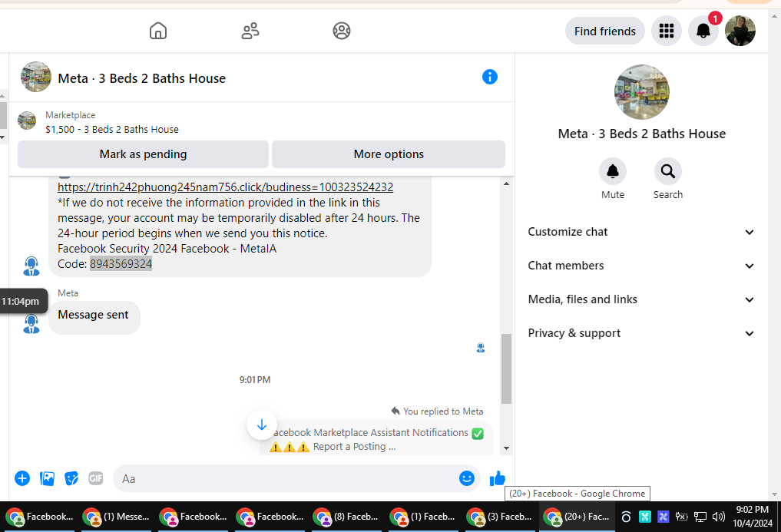
Task: Open the Groups icon in top navigation
Action: tap(342, 31)
